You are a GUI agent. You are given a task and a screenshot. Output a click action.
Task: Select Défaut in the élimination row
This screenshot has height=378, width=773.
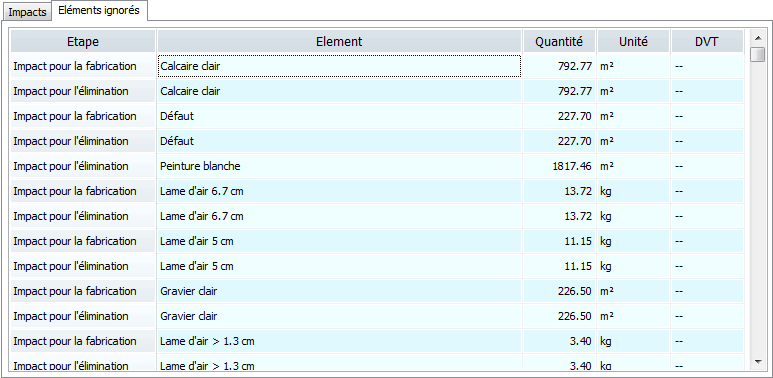pos(339,141)
